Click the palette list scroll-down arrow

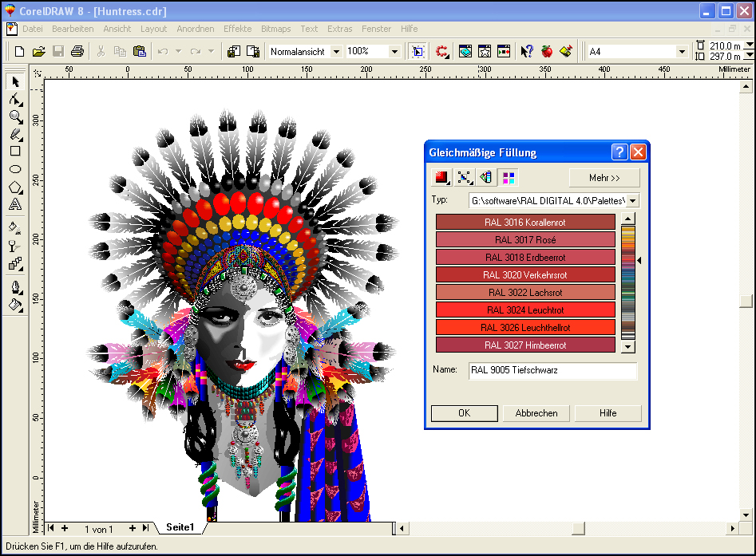627,346
